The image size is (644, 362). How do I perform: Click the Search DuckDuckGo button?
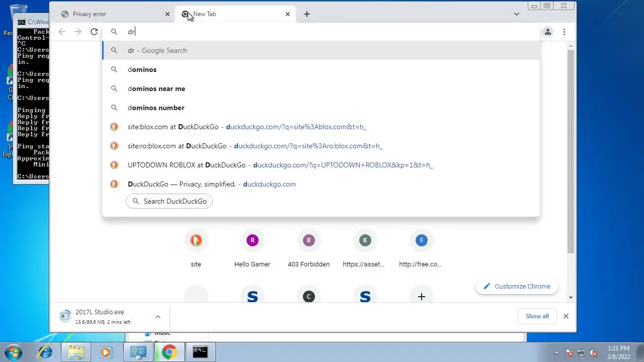point(169,201)
